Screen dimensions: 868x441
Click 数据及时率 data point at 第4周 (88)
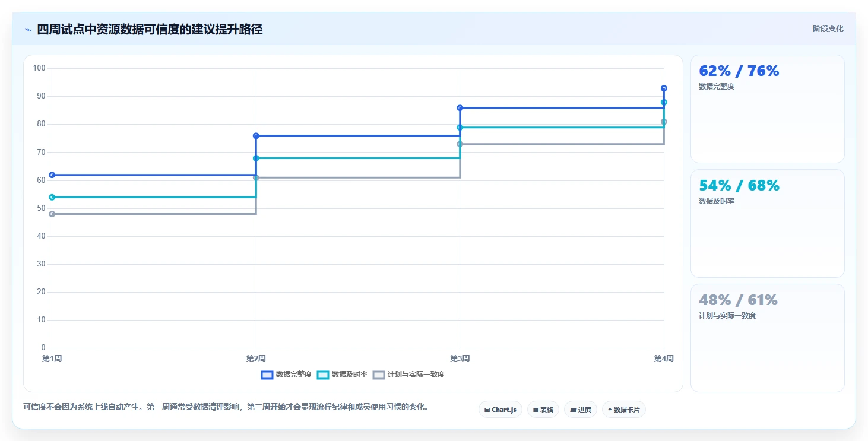[664, 102]
